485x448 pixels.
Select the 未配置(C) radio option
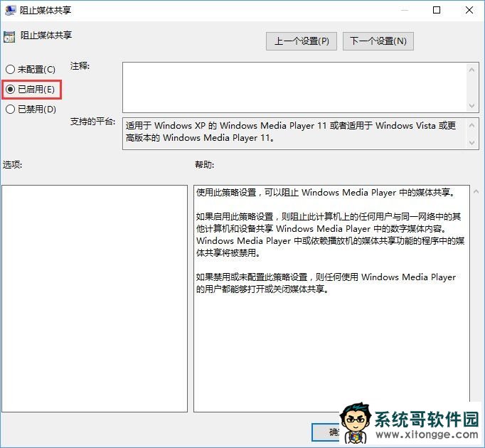(x=31, y=69)
